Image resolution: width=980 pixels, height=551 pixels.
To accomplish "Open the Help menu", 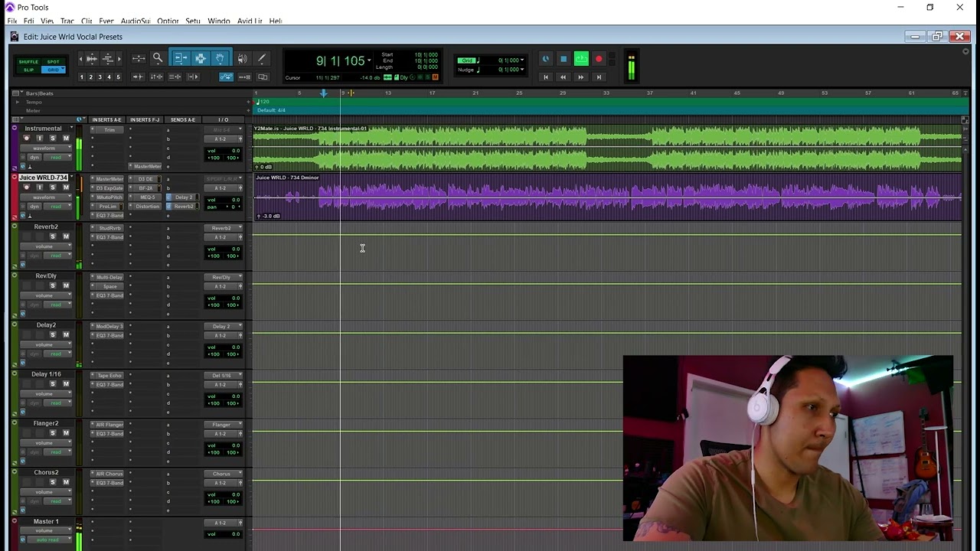I will (x=276, y=21).
